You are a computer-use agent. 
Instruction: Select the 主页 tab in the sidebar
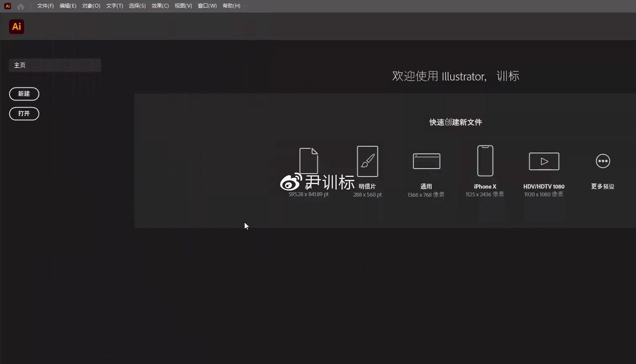(x=55, y=65)
